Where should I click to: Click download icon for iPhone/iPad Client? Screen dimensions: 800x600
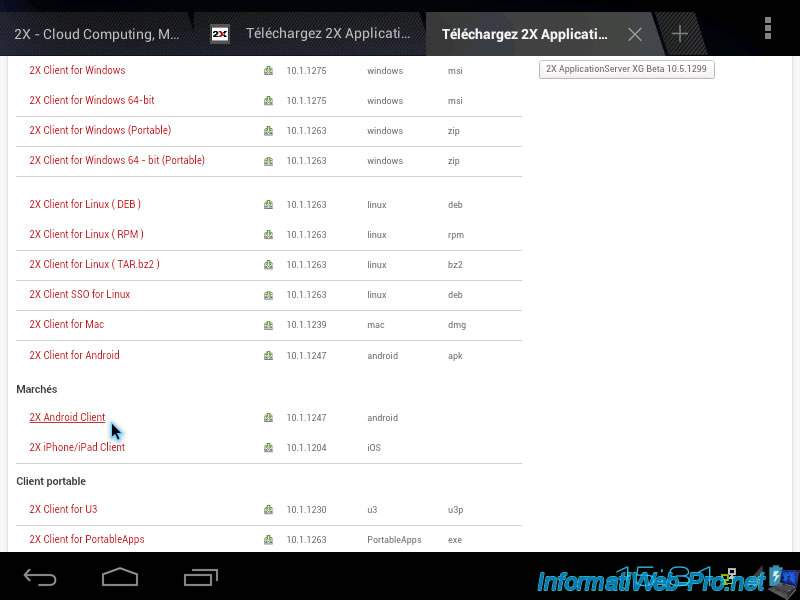(268, 448)
